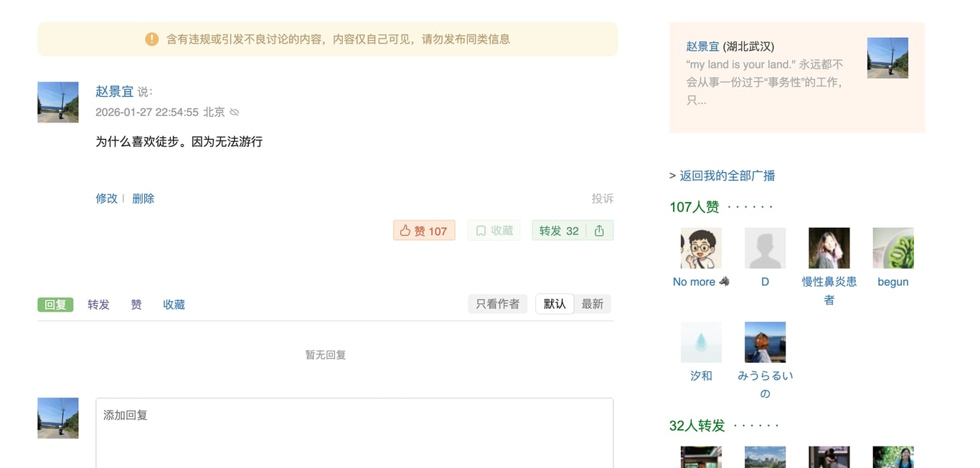This screenshot has height=468, width=980.
Task: Open the gray default avatar of D
Action: click(765, 248)
